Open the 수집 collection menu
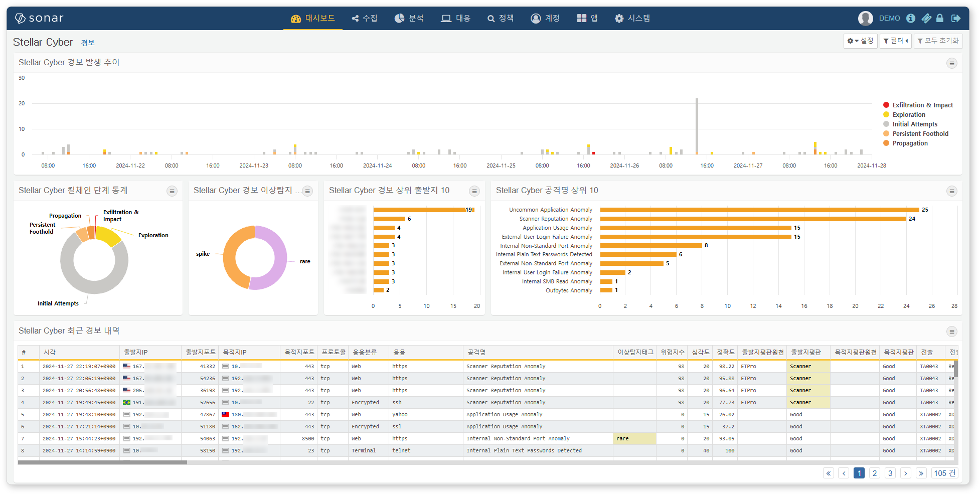This screenshot has width=980, height=495. tap(365, 18)
